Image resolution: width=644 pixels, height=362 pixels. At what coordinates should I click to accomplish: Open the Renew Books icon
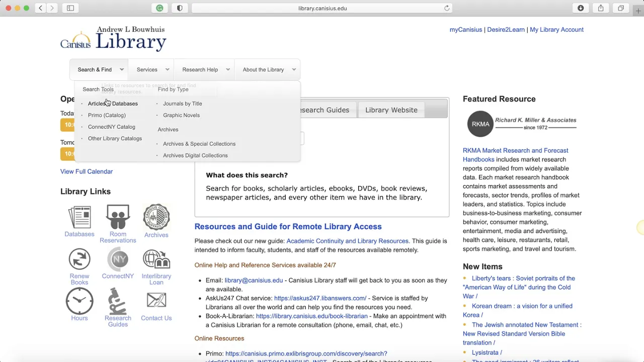79,259
